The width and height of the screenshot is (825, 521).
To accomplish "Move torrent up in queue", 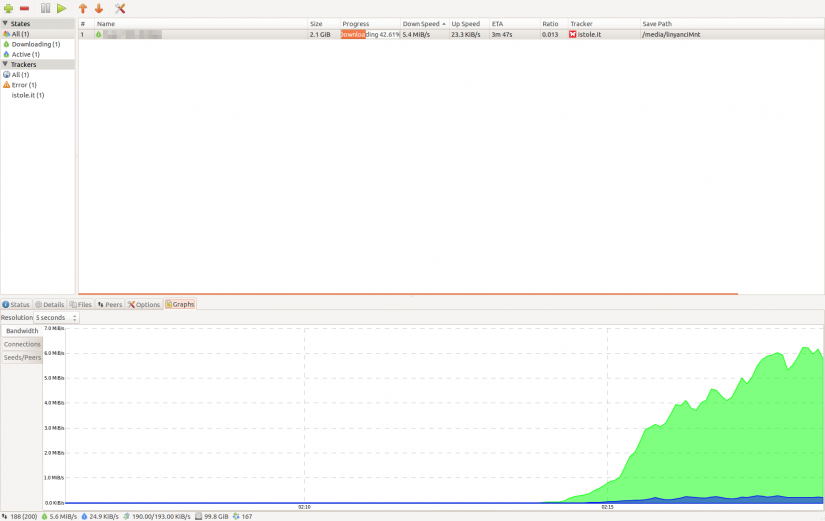I will pos(83,8).
